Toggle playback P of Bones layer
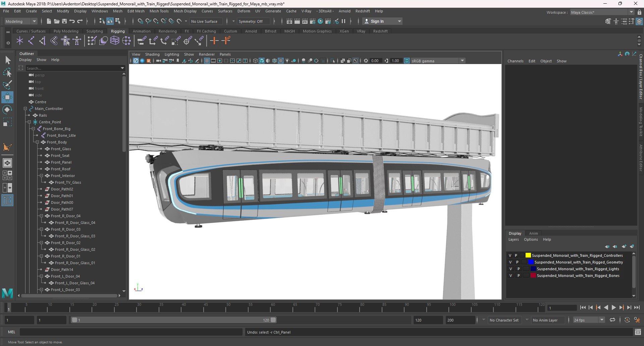644x346 pixels. coord(519,276)
